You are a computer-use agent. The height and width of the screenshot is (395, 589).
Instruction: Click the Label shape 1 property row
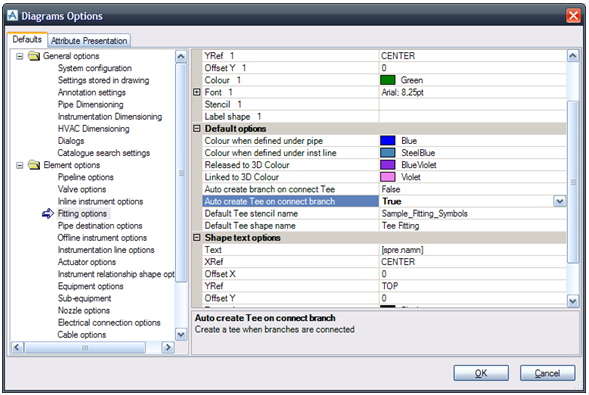[x=384, y=117]
